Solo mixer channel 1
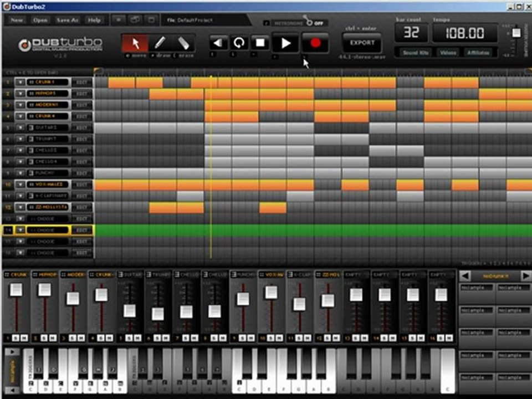Screen dimensions: 532x399 click(16, 338)
